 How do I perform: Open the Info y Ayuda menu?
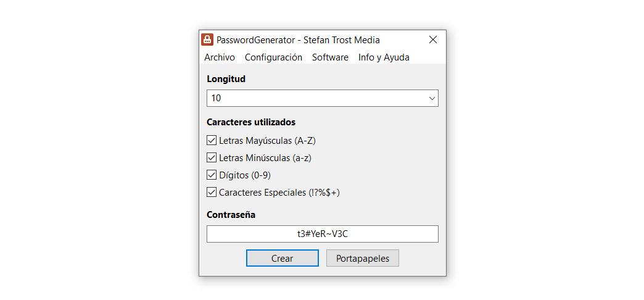(x=384, y=57)
